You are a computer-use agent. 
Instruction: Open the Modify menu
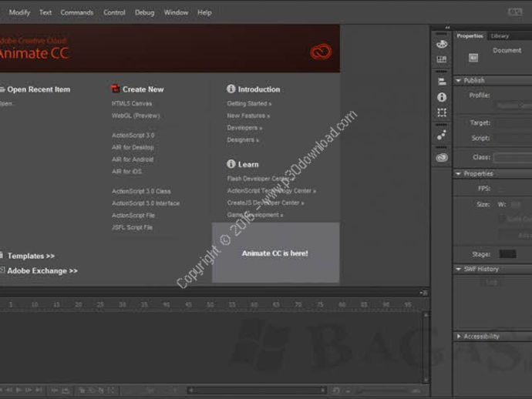point(19,12)
